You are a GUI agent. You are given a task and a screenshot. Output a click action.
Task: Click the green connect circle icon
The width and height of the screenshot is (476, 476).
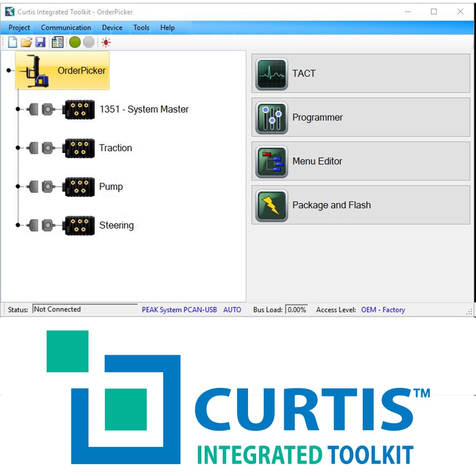point(75,42)
